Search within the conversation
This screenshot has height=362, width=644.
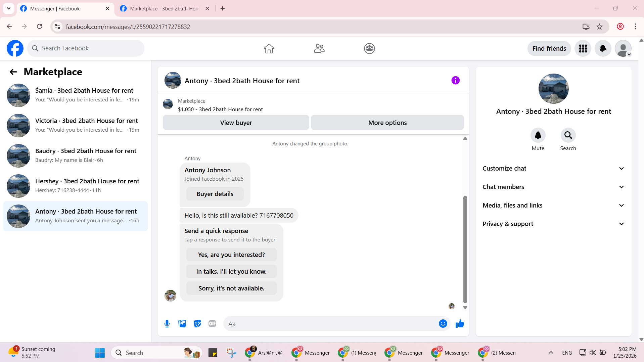coord(568,135)
